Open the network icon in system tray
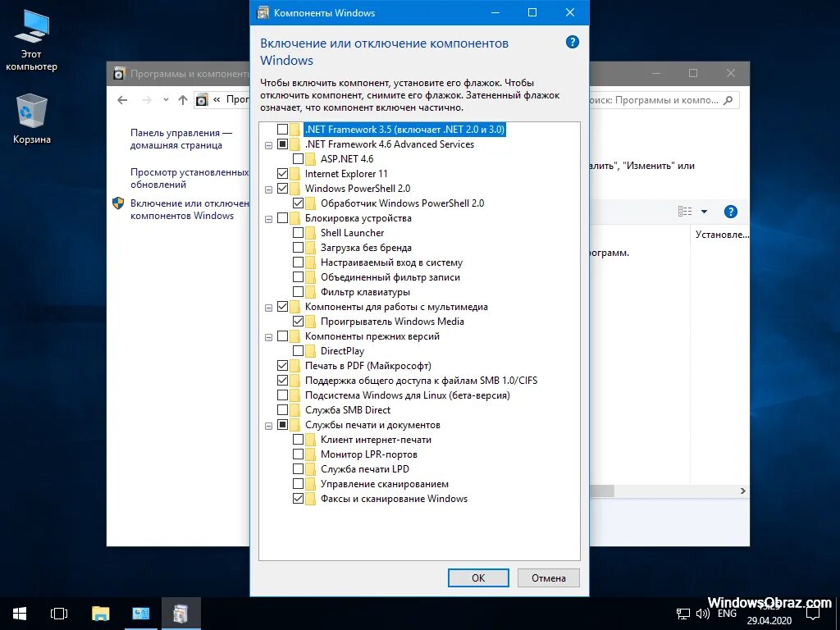The image size is (840, 630). 682,614
